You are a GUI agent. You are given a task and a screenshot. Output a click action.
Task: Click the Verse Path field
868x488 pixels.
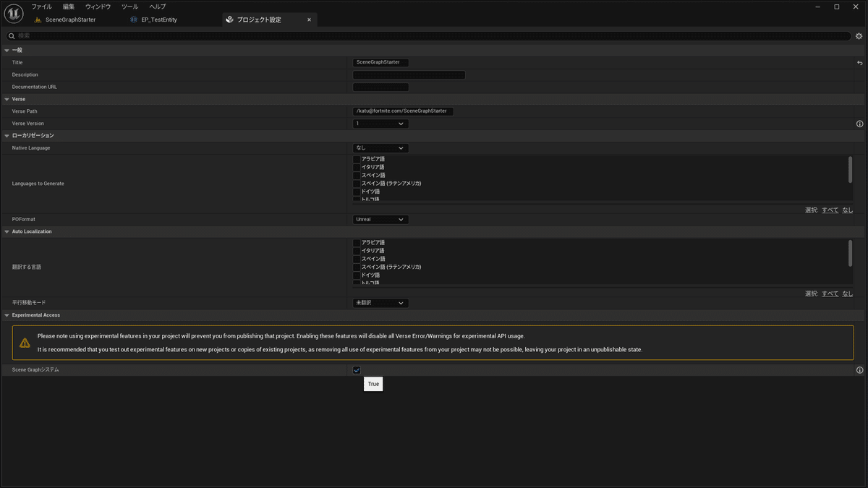403,111
